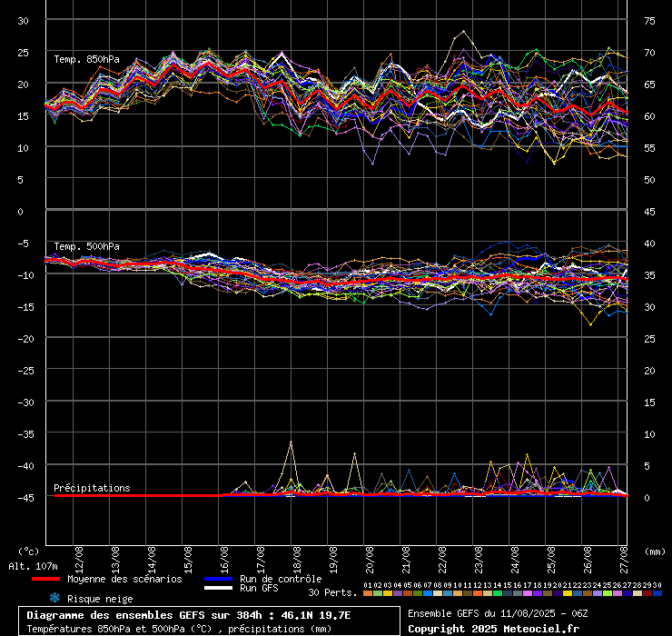The height and width of the screenshot is (636, 672).
Task: Click the 21/08 date axis label
Action: click(406, 560)
